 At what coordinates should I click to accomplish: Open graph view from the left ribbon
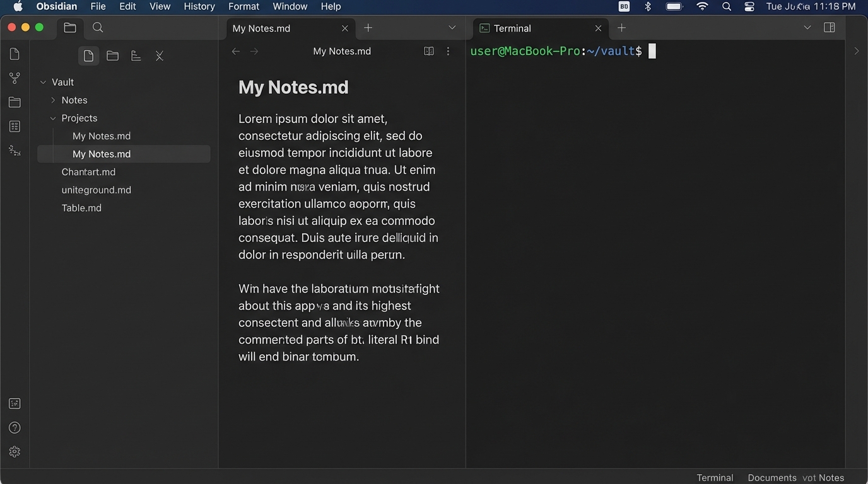coord(15,78)
